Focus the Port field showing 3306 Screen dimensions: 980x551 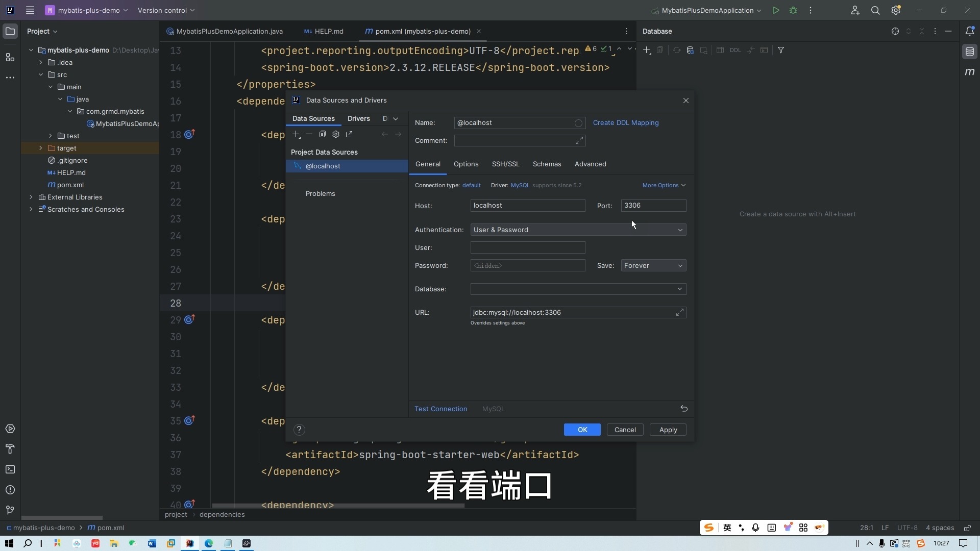[653, 206]
